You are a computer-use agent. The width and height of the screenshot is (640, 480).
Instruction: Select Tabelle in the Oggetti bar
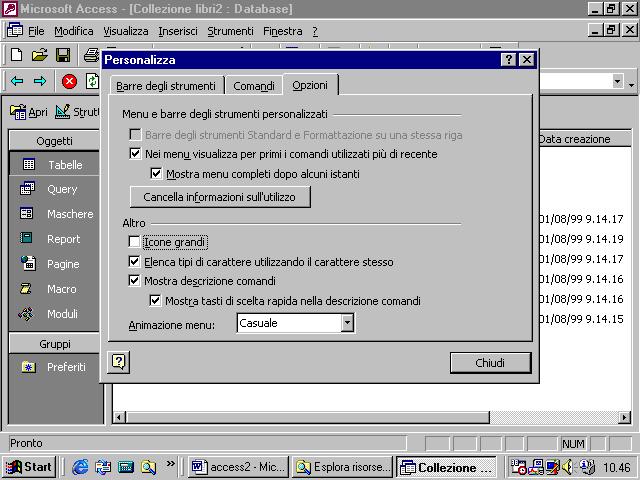coord(54,164)
